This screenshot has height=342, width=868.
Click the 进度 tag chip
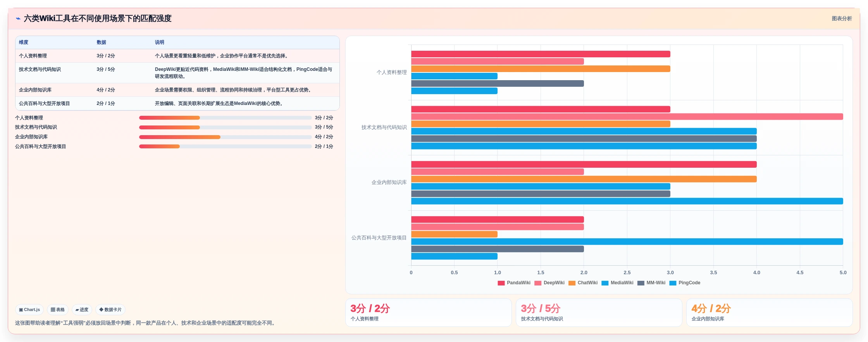[x=82, y=310]
